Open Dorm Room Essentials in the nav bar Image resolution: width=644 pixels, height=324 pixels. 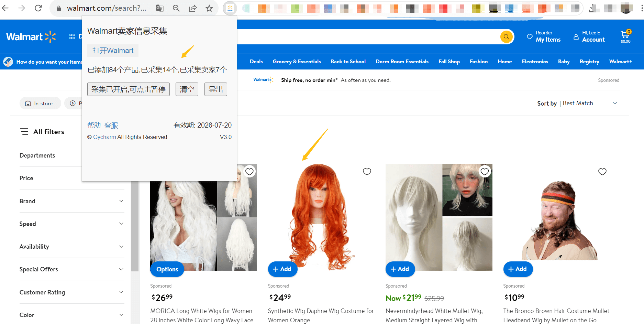click(x=402, y=62)
